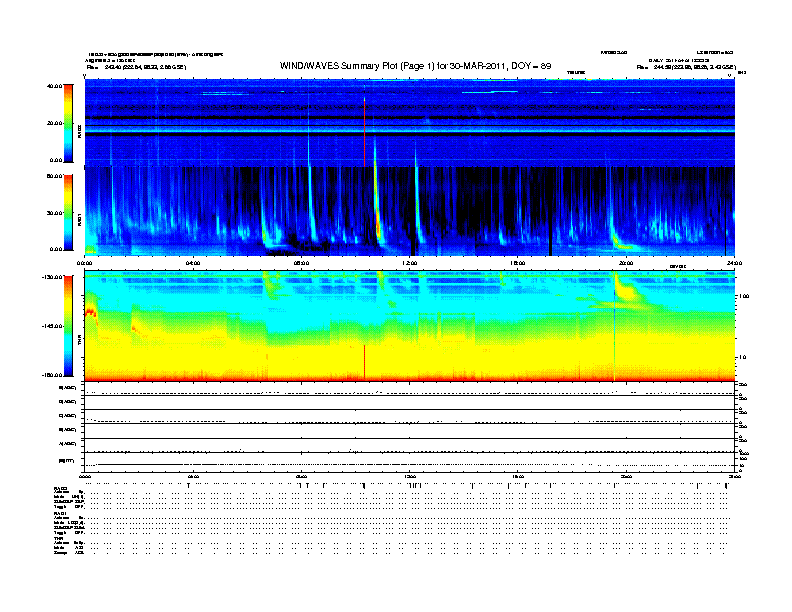Click the WIND/WAVES Summary Plot title
The width and height of the screenshot is (792, 612).
click(x=415, y=66)
